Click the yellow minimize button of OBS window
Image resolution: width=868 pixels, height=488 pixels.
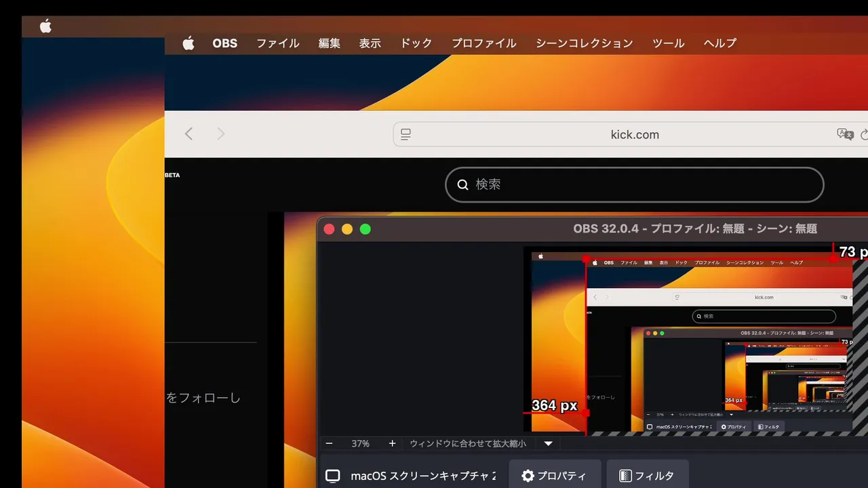(x=347, y=229)
